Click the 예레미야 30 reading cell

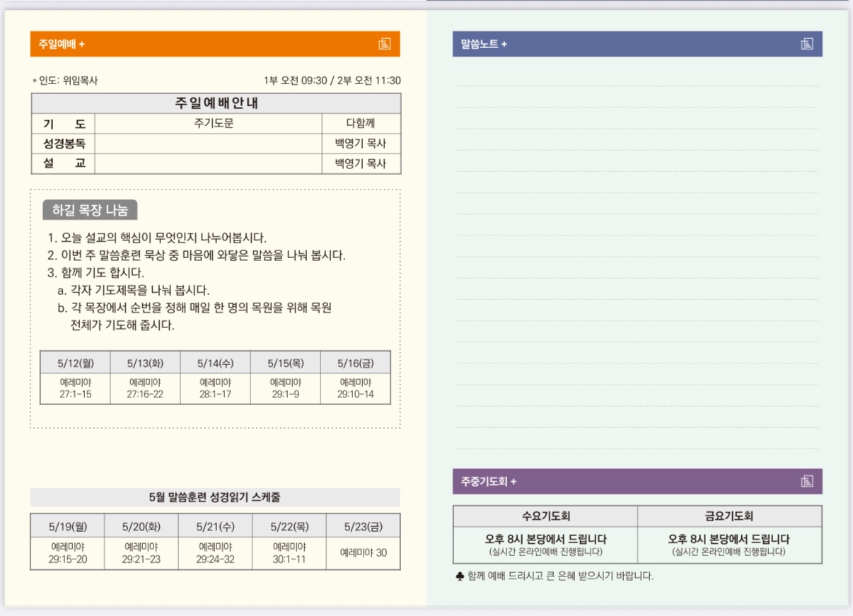363,552
